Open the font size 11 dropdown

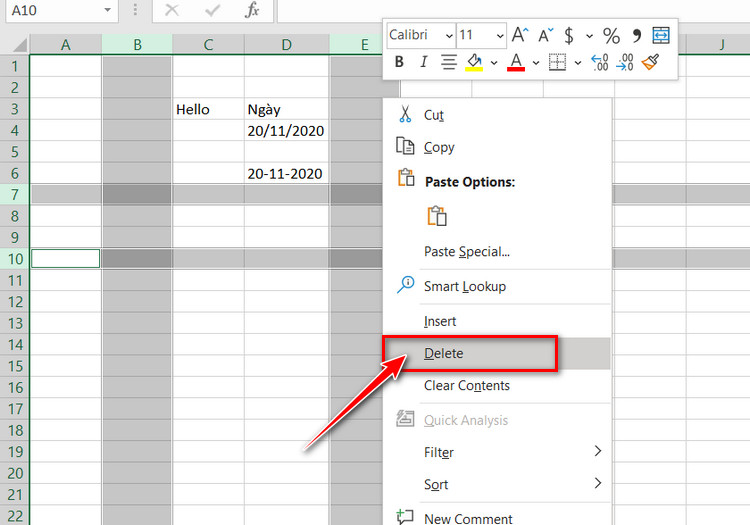(x=500, y=35)
